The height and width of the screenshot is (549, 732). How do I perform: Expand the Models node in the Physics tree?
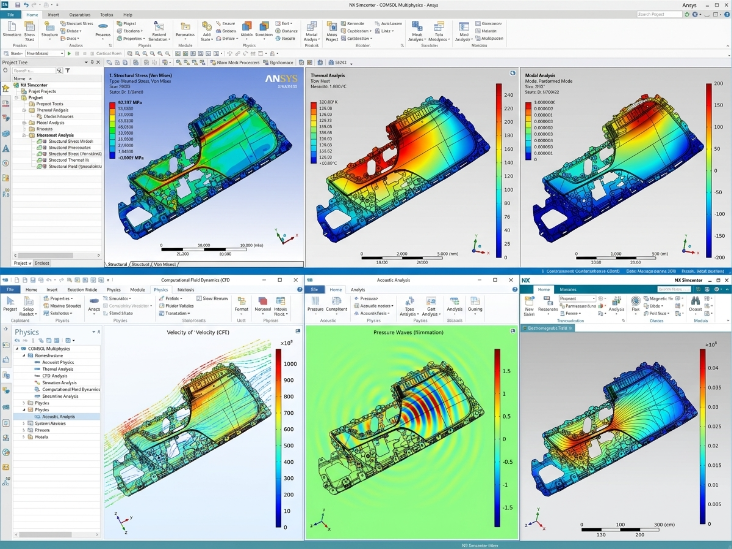(x=24, y=437)
